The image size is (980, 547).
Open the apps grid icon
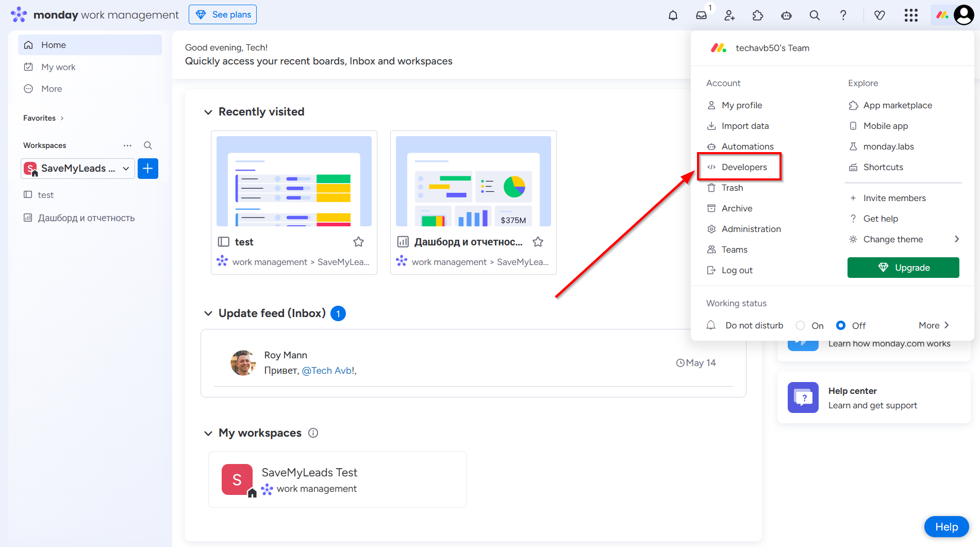[911, 15]
